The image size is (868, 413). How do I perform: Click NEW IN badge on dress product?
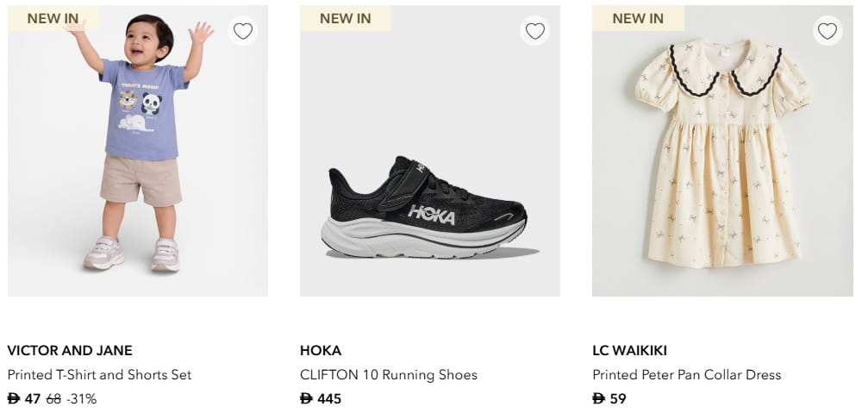pos(638,18)
